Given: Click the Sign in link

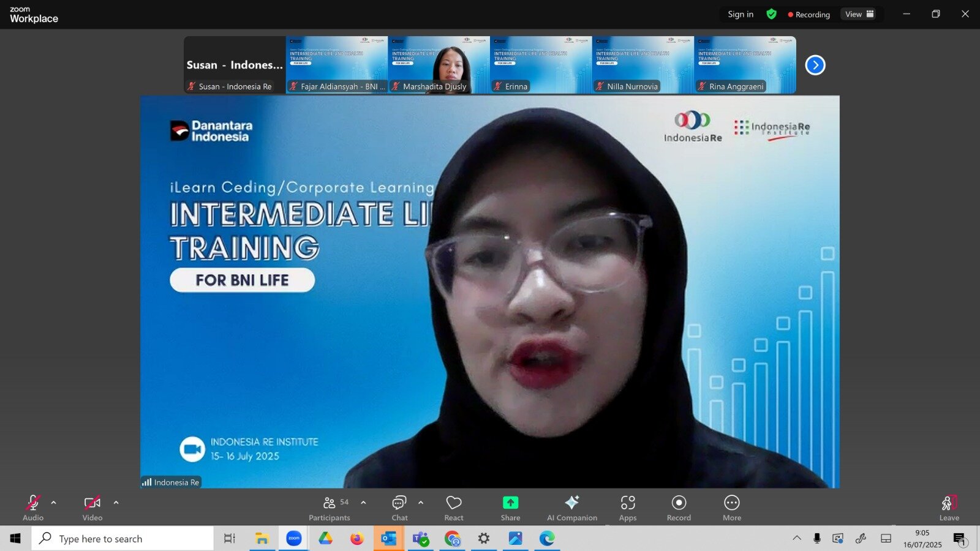Looking at the screenshot, I should click(741, 14).
